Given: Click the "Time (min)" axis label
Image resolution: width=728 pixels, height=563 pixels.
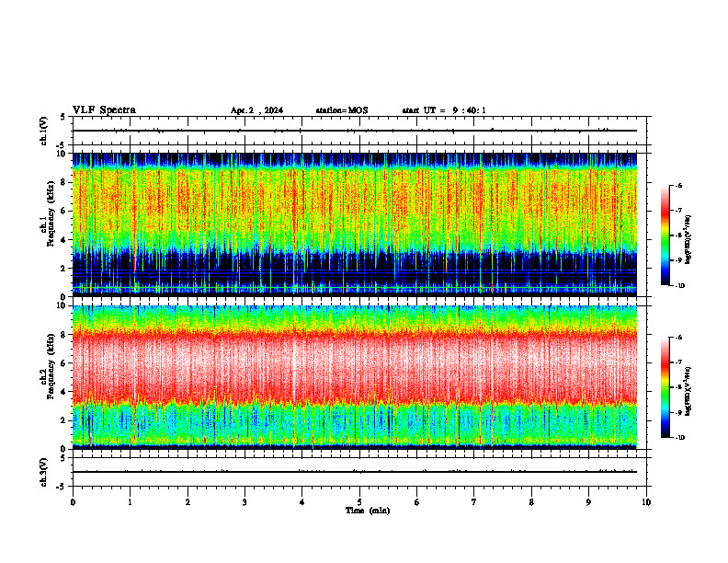Looking at the screenshot, I should [x=368, y=511].
